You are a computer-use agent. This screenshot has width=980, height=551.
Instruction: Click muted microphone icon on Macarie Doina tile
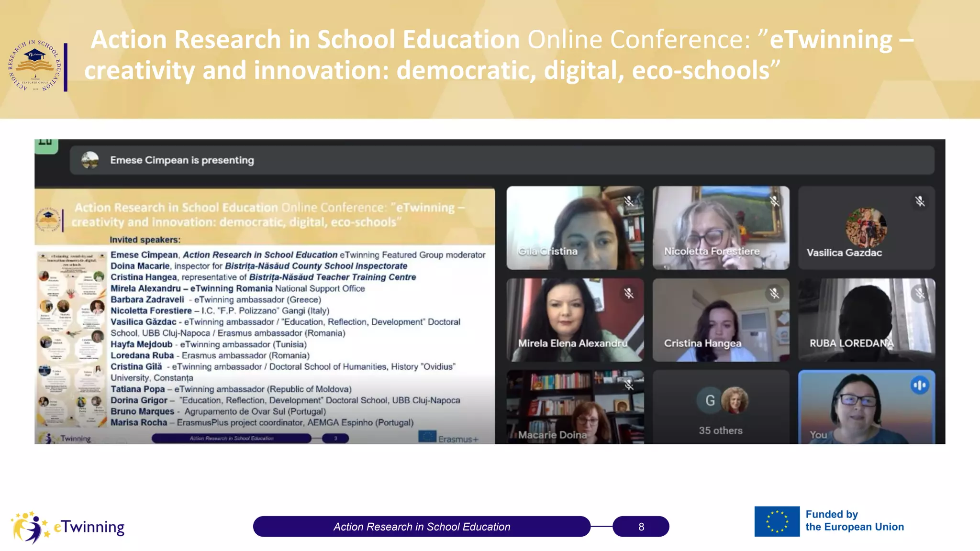point(628,385)
